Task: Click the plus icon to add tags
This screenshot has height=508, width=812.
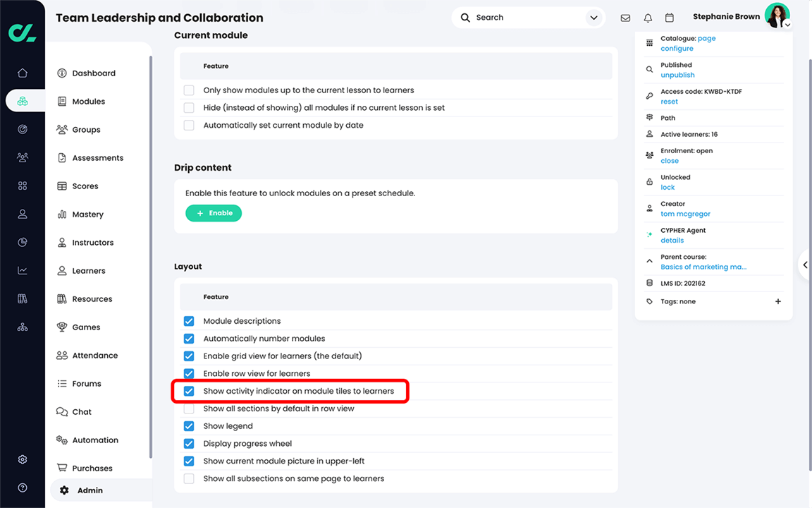Action: (x=778, y=302)
